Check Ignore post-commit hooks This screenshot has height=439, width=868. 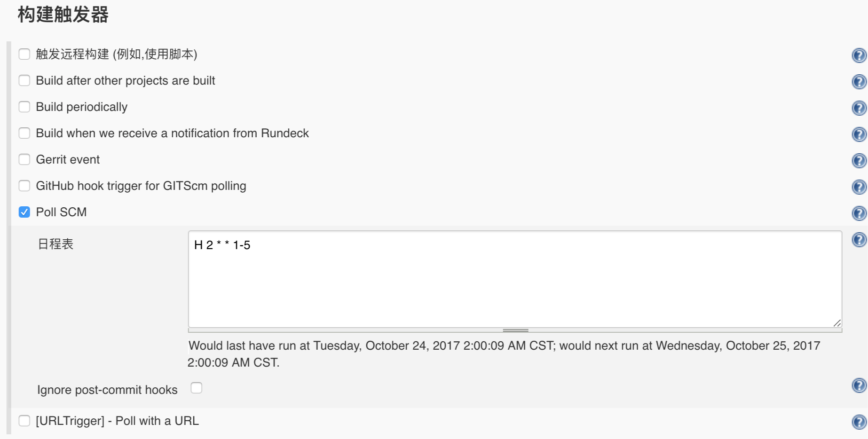coord(197,387)
